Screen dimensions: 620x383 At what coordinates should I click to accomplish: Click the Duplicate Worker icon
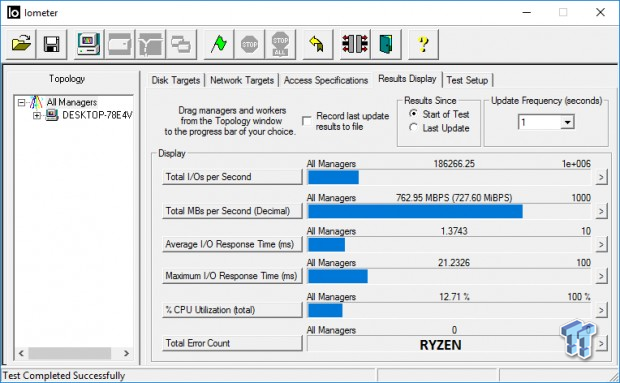[x=181, y=44]
